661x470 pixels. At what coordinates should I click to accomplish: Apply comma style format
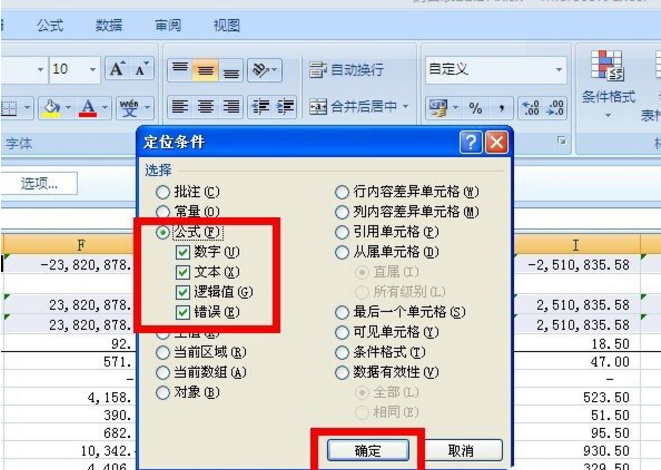pos(501,108)
